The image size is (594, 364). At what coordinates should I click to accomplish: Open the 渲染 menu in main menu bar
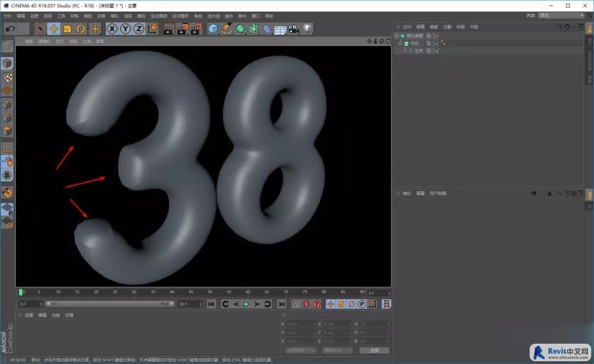[x=128, y=16]
